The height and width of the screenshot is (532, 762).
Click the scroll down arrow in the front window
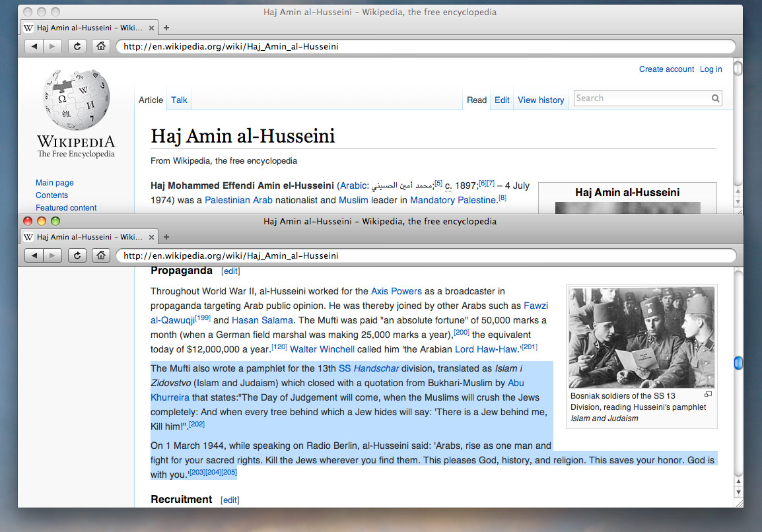tap(738, 492)
